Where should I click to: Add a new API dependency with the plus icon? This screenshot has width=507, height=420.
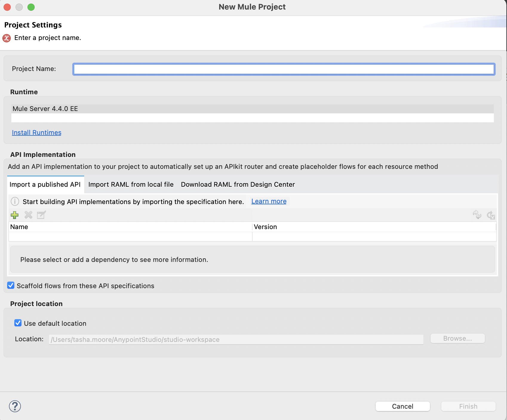click(x=15, y=215)
